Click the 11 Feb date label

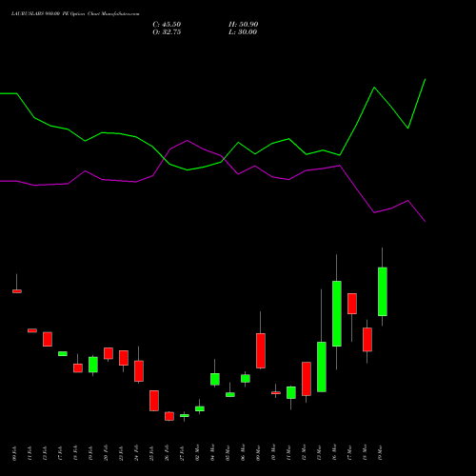tap(30, 453)
